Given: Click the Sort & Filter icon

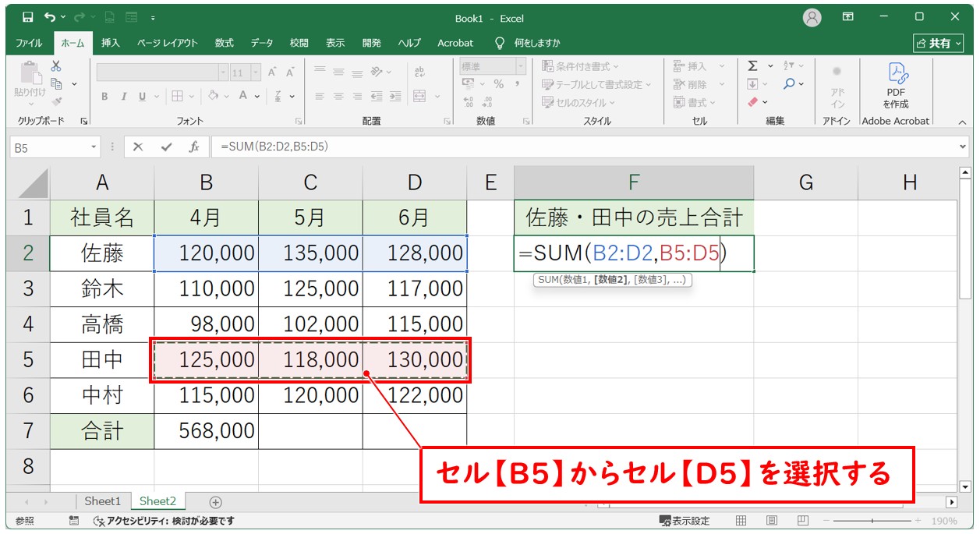Looking at the screenshot, I should [789, 66].
